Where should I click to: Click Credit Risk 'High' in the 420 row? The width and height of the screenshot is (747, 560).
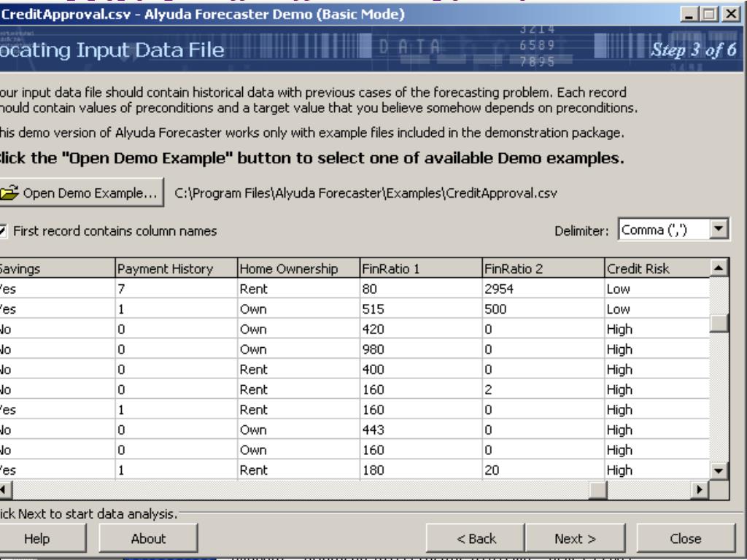pos(657,329)
